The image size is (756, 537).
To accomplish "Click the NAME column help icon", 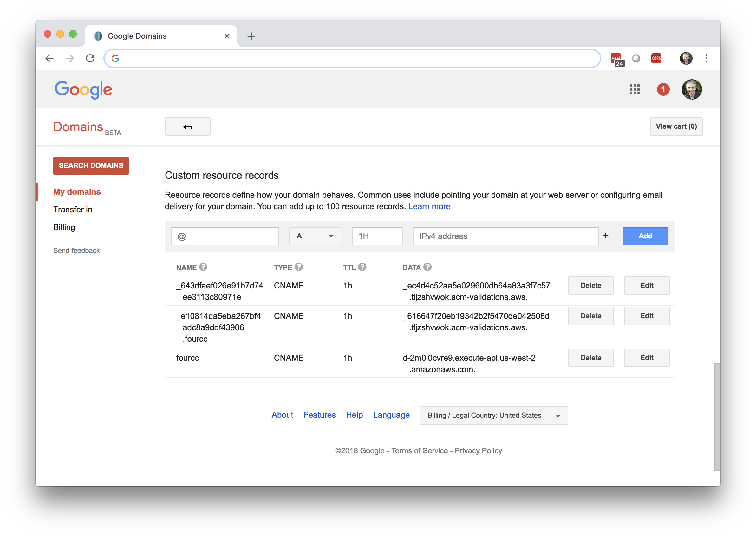I will click(x=203, y=267).
